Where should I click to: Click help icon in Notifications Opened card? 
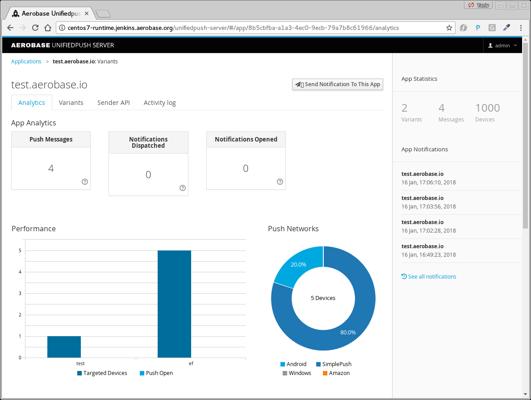pos(280,182)
